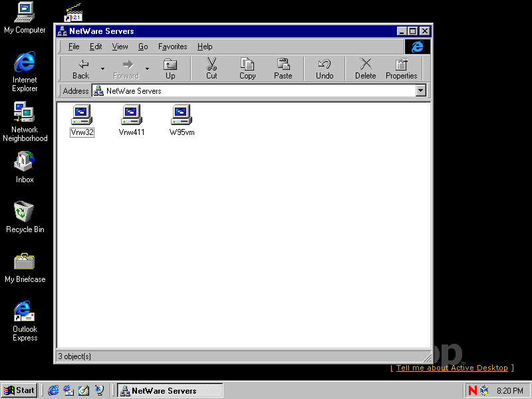Click the NetWare Servers title bar icon
The image size is (532, 399).
coord(62,31)
